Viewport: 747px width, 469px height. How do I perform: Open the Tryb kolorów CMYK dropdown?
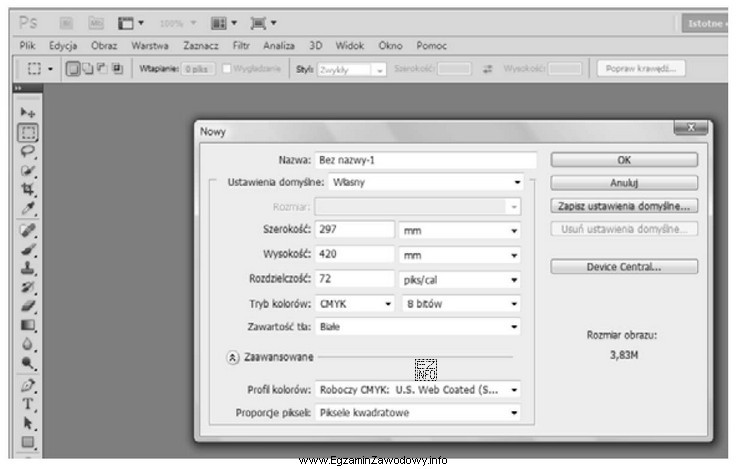click(354, 304)
